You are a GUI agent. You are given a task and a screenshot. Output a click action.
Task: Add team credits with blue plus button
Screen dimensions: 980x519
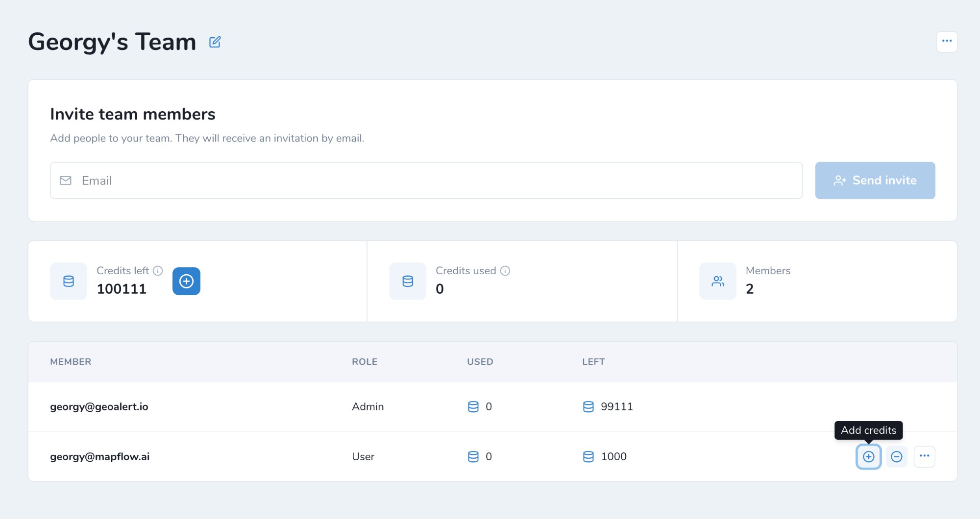[186, 281]
